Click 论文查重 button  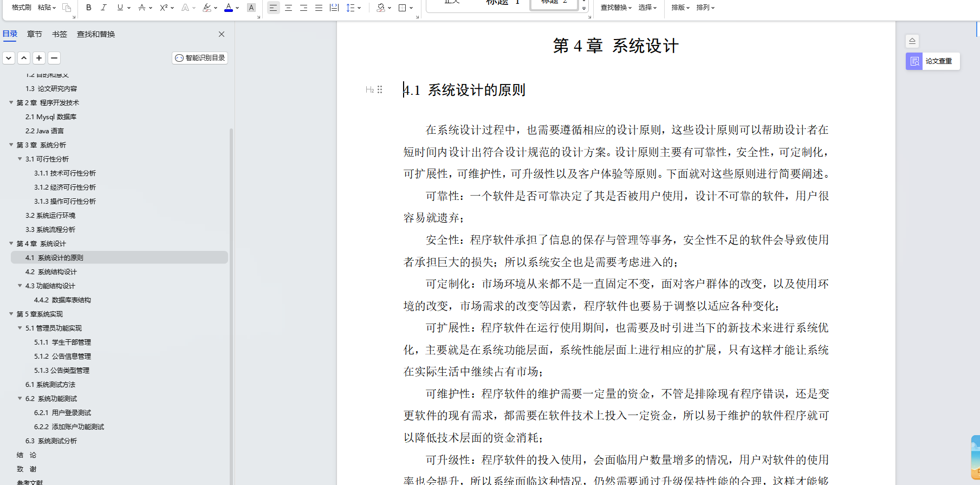(933, 61)
